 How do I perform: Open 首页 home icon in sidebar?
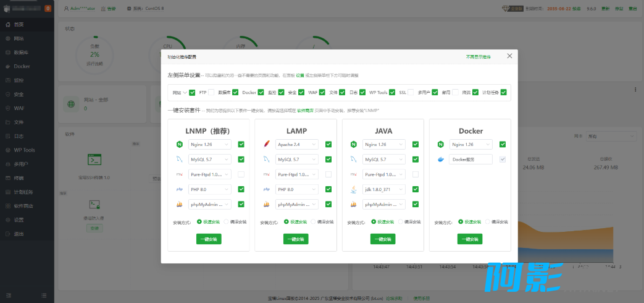tap(8, 25)
